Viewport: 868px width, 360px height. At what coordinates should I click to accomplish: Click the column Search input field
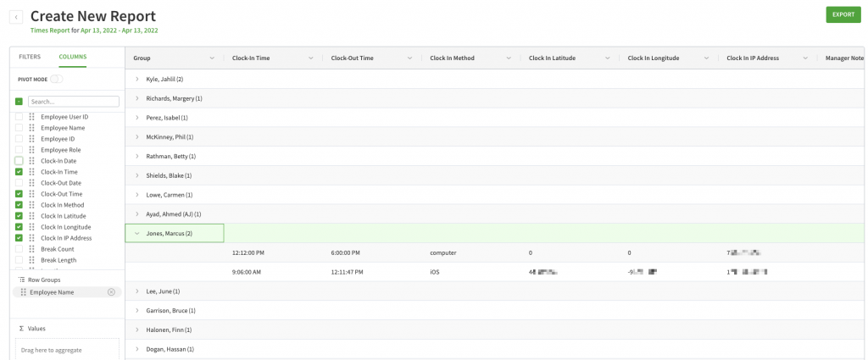pyautogui.click(x=73, y=102)
